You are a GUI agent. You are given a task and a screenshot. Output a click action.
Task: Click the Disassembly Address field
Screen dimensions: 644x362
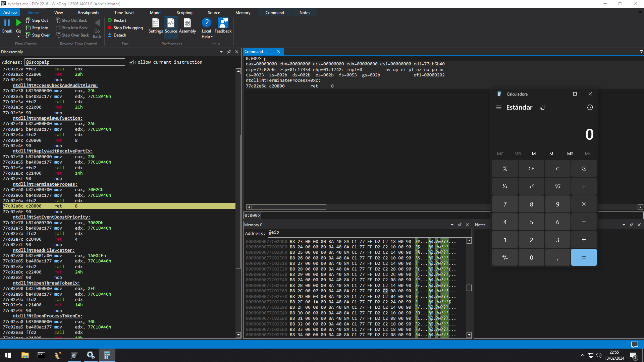[x=74, y=62]
